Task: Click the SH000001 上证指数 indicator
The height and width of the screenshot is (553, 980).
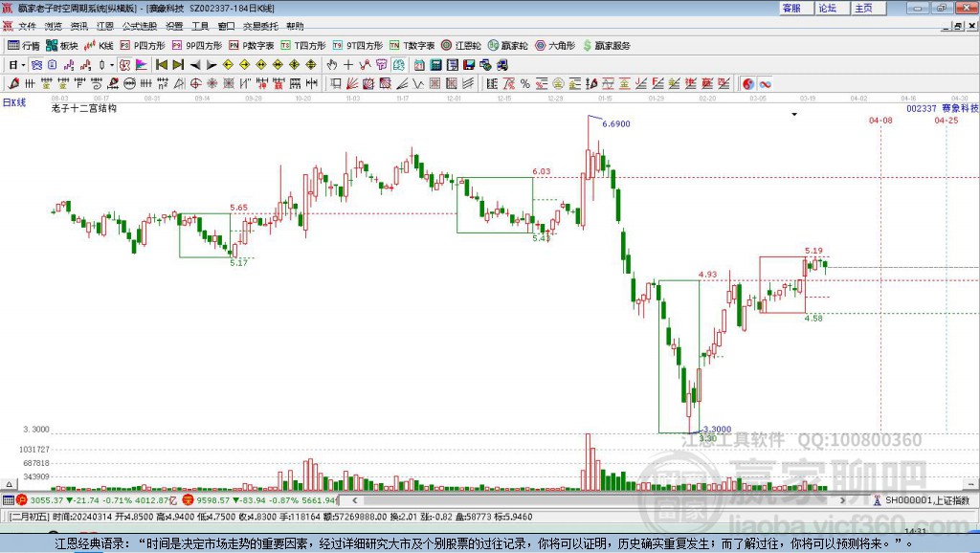Action: (927, 500)
